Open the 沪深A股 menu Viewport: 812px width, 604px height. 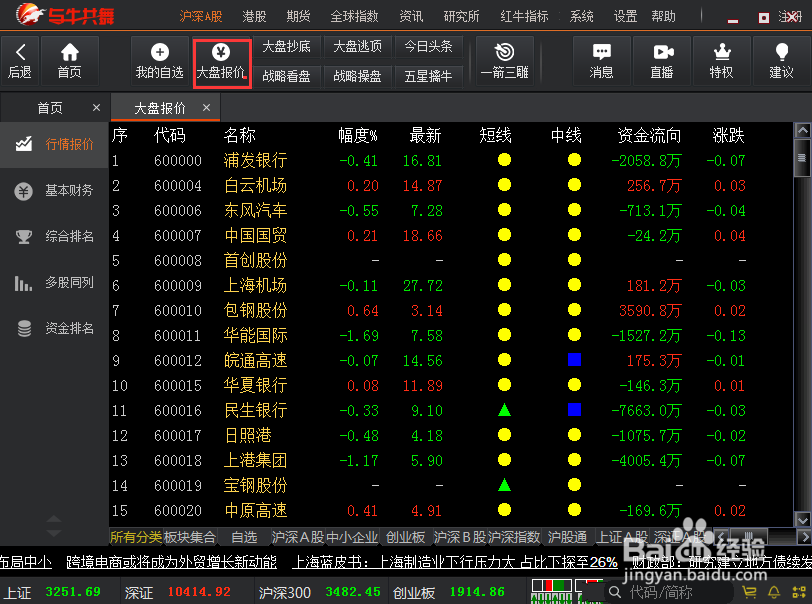[x=201, y=17]
